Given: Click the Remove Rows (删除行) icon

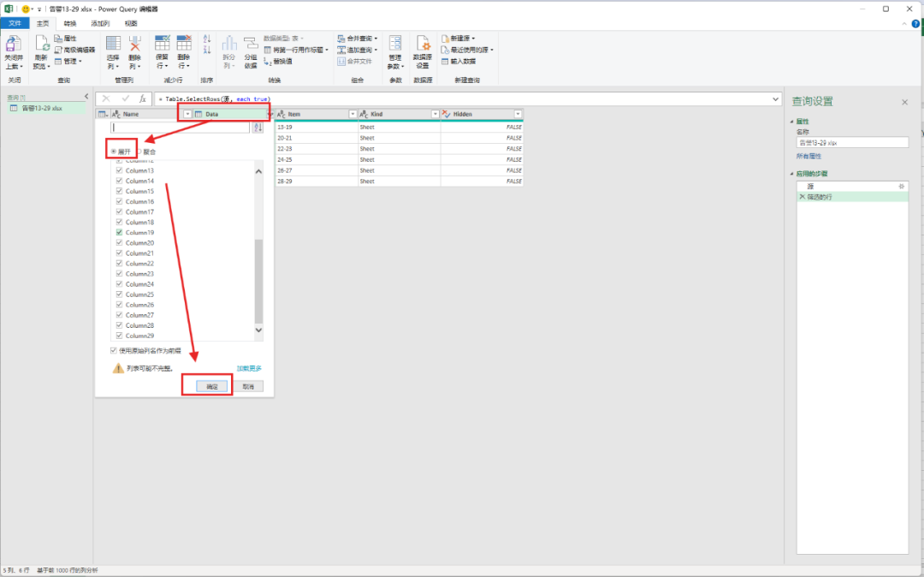Looking at the screenshot, I should coord(184,44).
